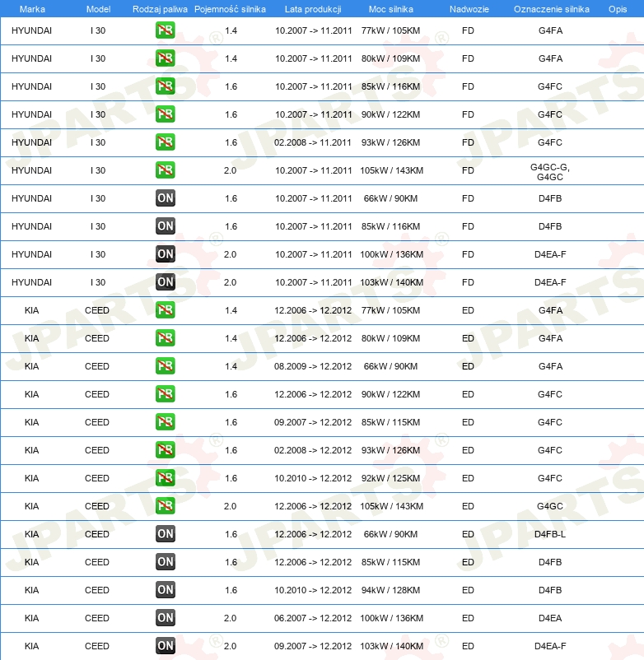
Task: Click the Marka column header
Action: (x=32, y=9)
